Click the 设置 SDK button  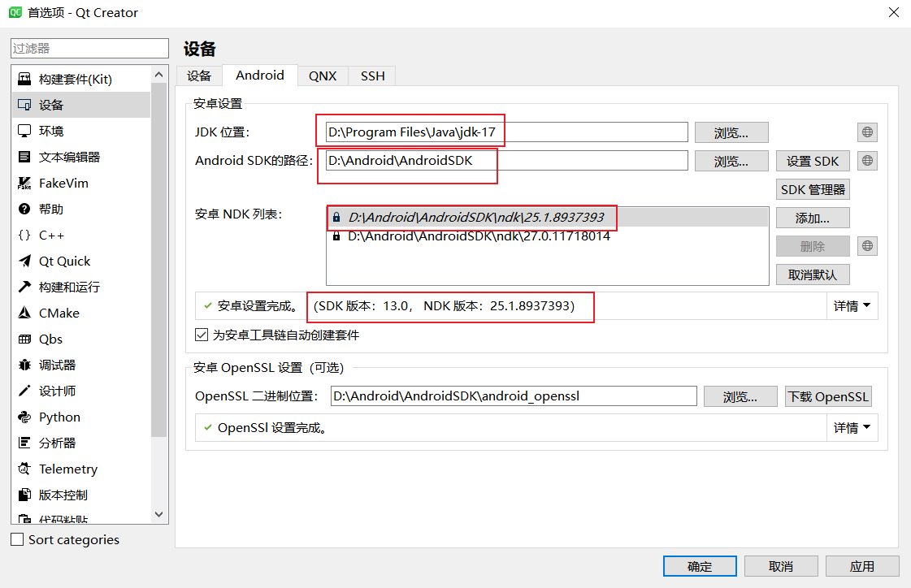coord(813,161)
